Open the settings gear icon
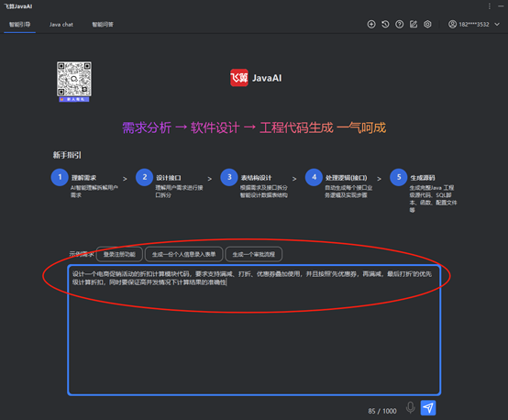 point(427,25)
